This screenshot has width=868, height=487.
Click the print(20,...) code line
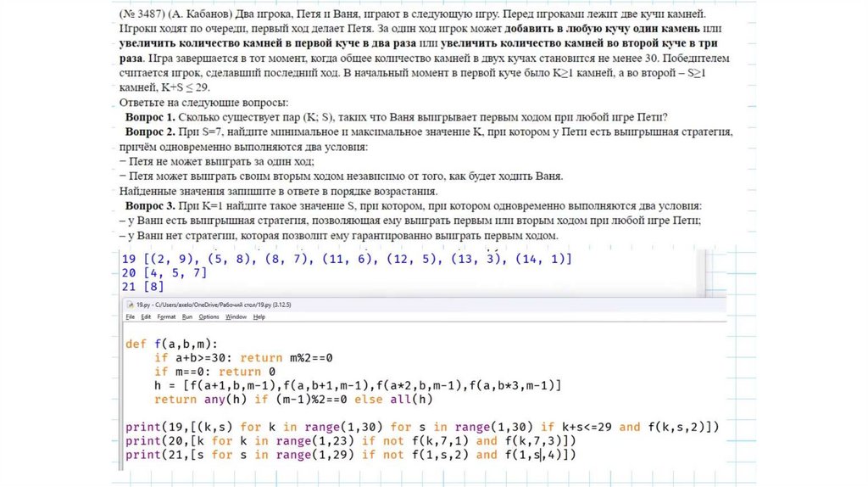pyautogui.click(x=350, y=441)
